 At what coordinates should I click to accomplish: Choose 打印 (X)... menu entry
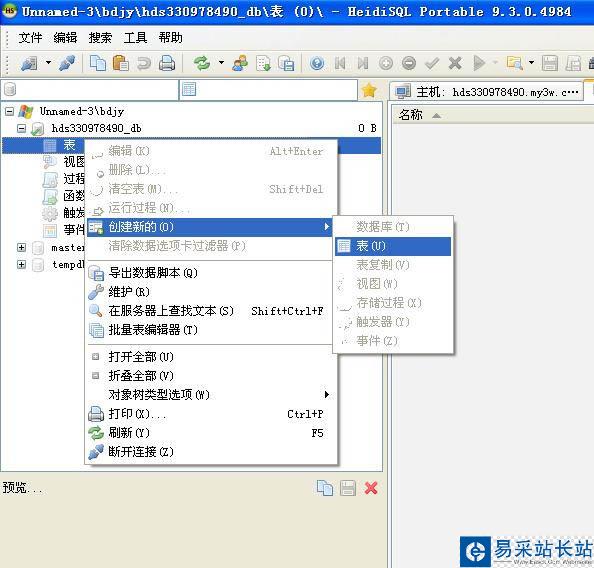(x=209, y=414)
